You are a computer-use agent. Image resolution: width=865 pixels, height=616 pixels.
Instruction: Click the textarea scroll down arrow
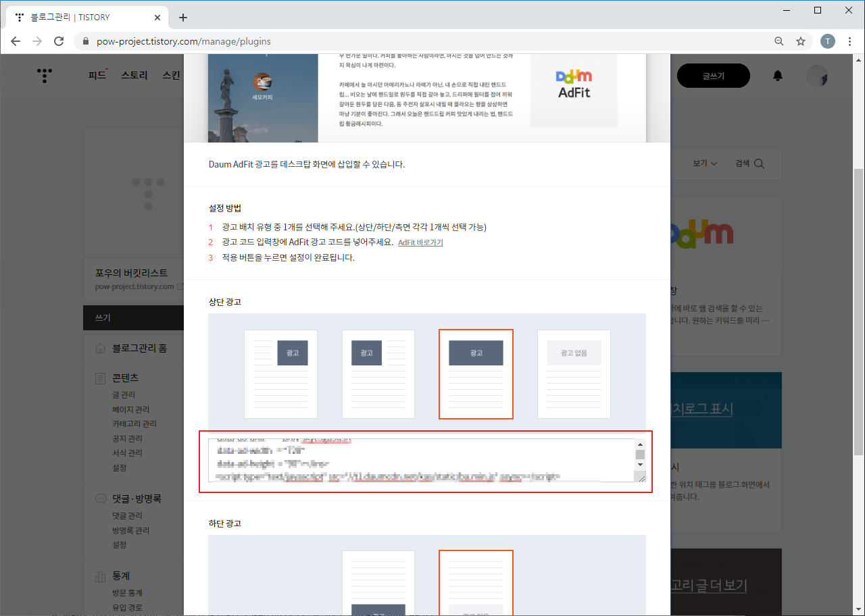pos(640,465)
